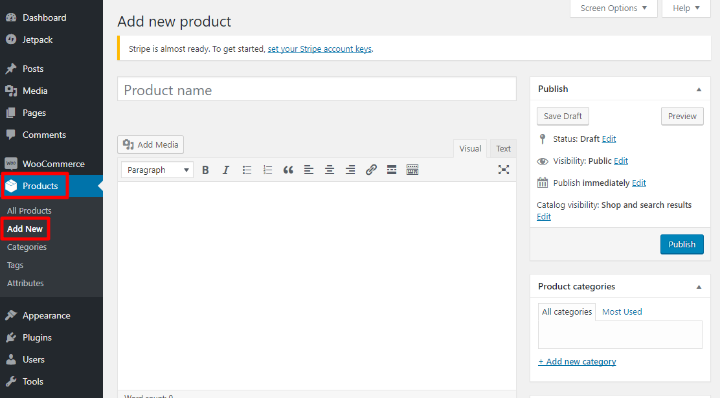Screen dimensions: 720x398
Task: Click the blue Publish button
Action: 681,244
